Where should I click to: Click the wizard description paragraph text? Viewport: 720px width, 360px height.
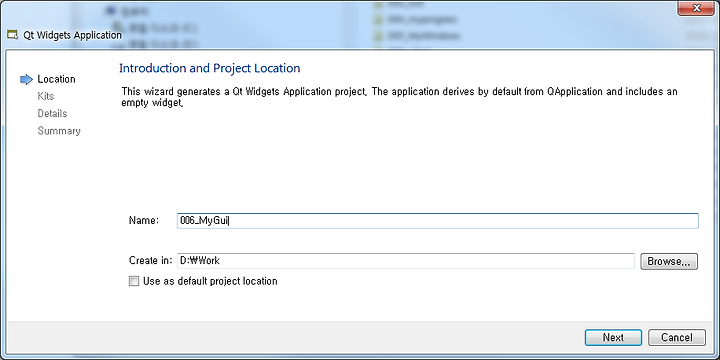(399, 97)
